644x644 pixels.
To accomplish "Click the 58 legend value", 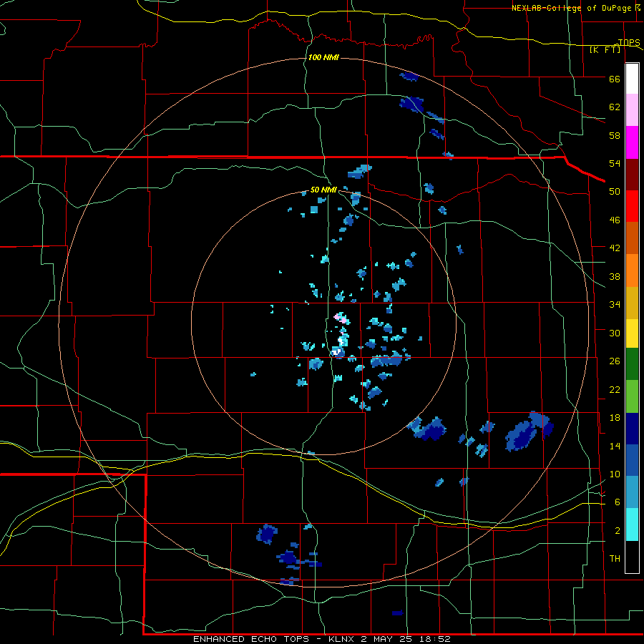I will (x=615, y=135).
